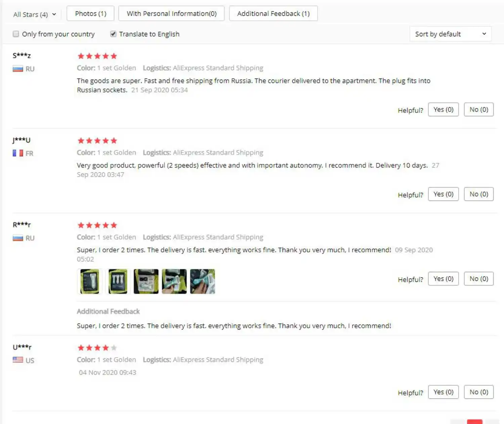Click the four-star rating of U***r's review
Image resolution: width=504 pixels, height=424 pixels.
point(97,348)
